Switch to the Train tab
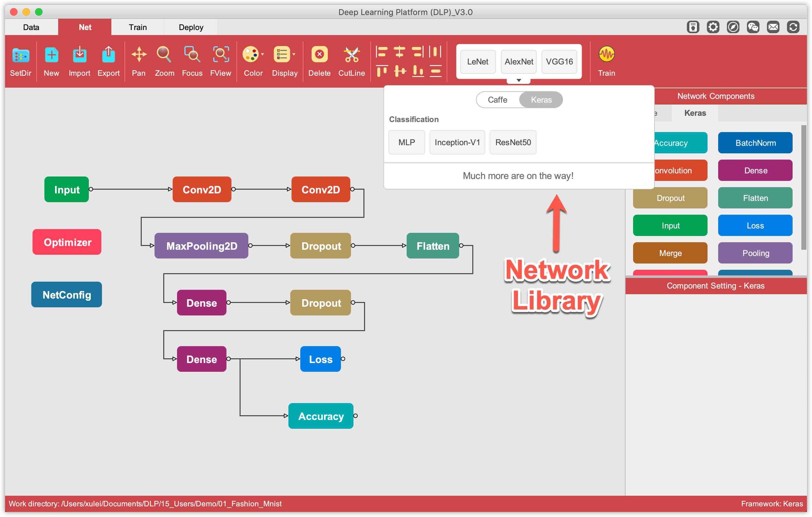This screenshot has width=812, height=517. click(x=137, y=27)
